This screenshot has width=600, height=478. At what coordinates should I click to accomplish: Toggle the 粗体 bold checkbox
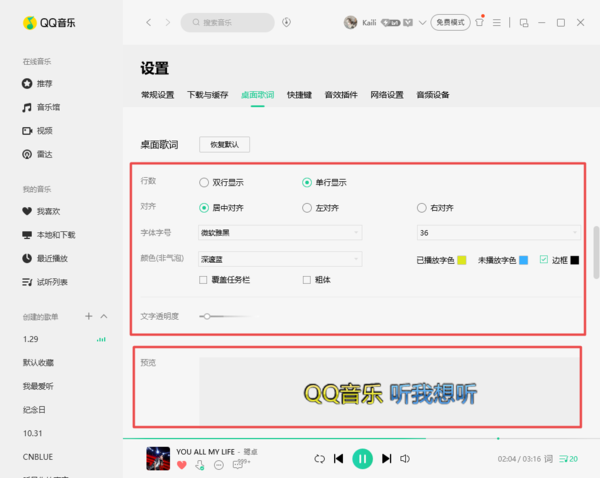pyautogui.click(x=308, y=280)
